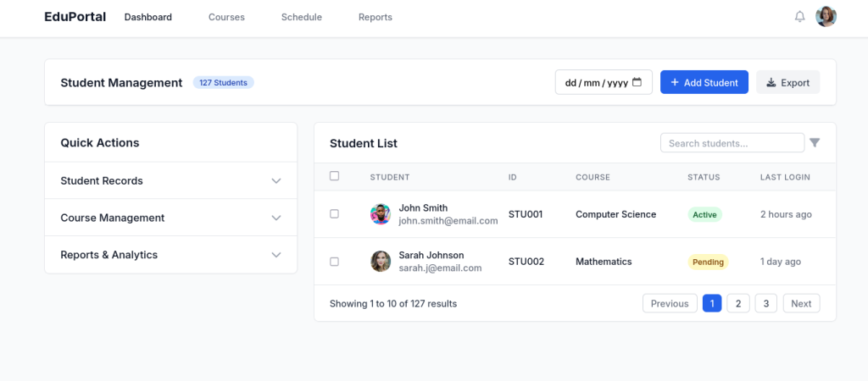
Task: Click the Next pagination button
Action: click(801, 303)
